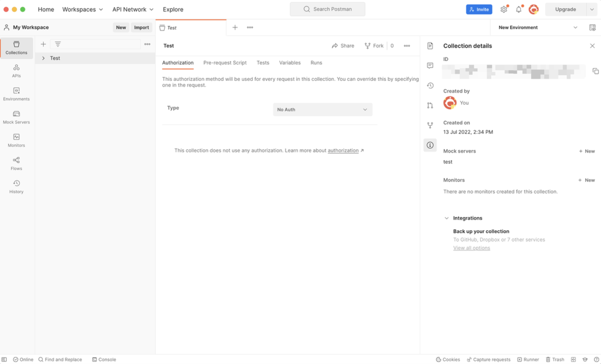Switch to the Variables tab

(x=290, y=63)
